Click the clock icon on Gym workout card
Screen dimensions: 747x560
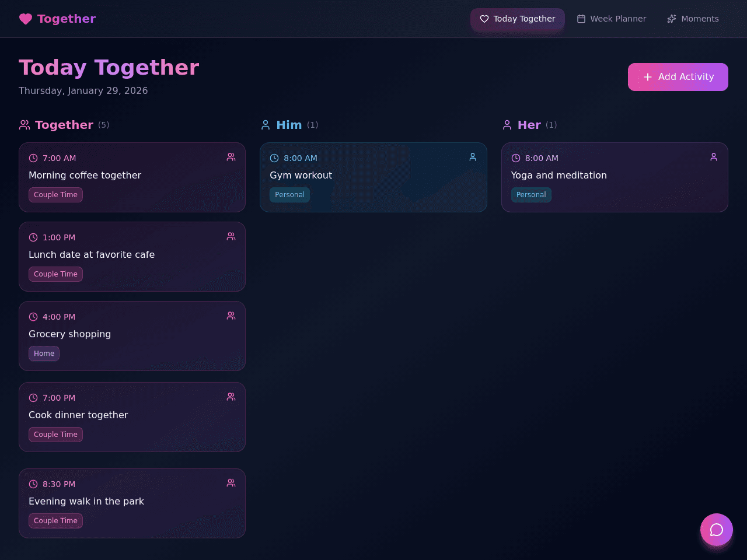[274, 158]
